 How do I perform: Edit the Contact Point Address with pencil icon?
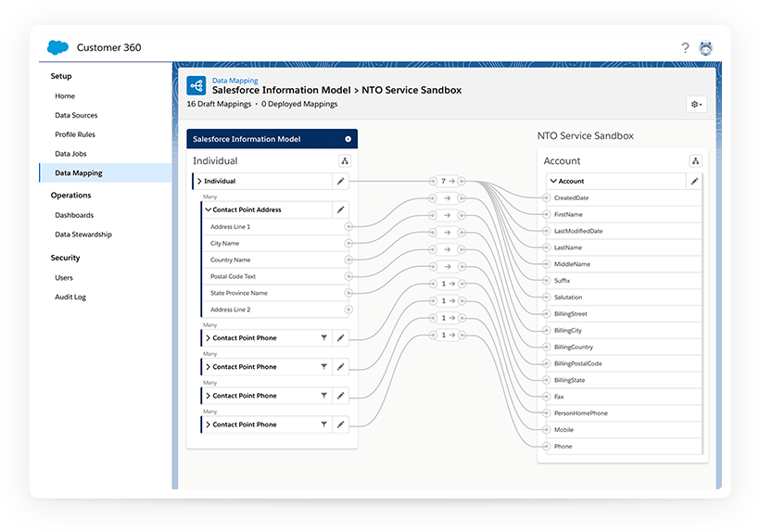point(341,210)
